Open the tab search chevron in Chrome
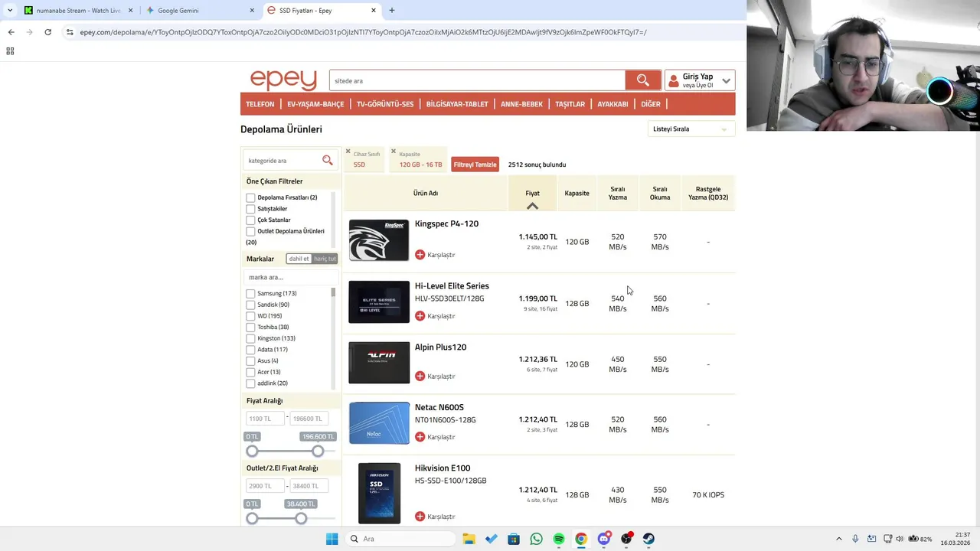This screenshot has width=980, height=551. tap(10, 11)
